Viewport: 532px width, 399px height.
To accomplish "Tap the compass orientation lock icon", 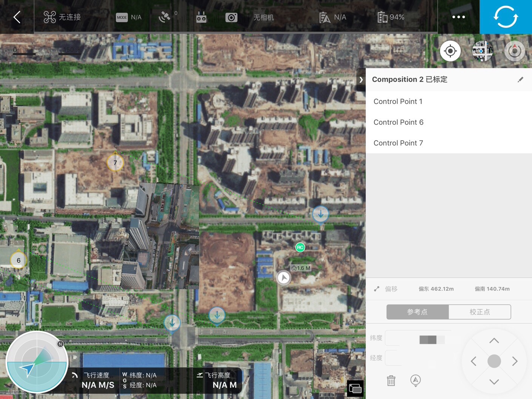I will coord(515,51).
